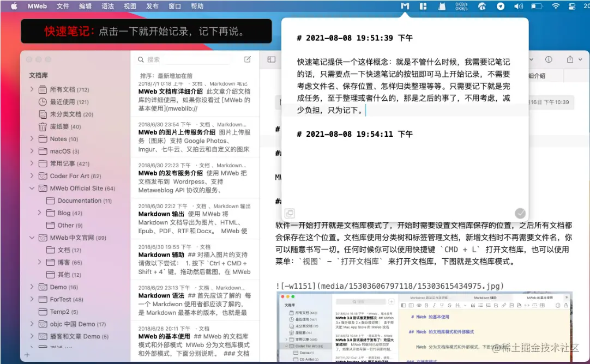Open the 发布 menu
This screenshot has width=590, height=364.
coord(153,6)
